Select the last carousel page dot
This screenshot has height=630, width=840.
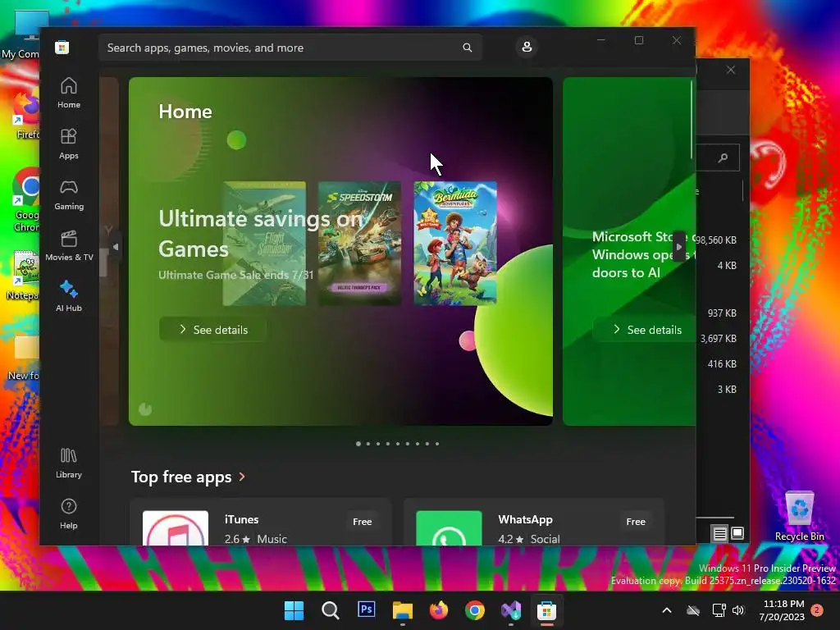(x=437, y=444)
